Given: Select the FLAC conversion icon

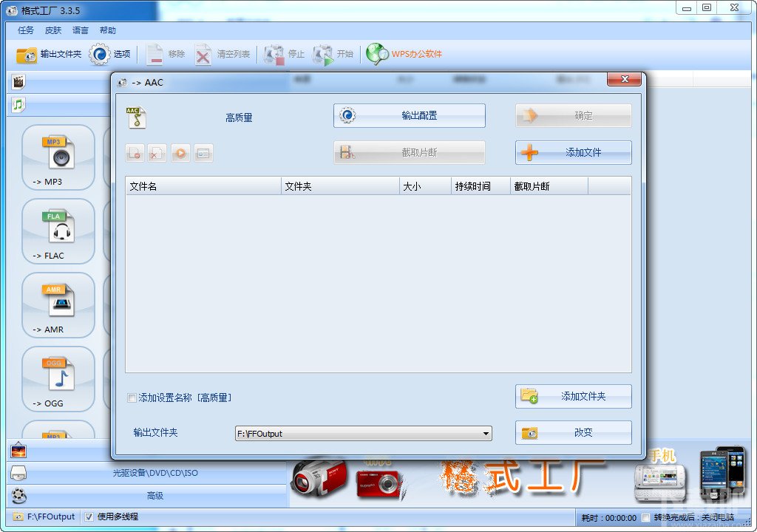Looking at the screenshot, I should click(58, 231).
